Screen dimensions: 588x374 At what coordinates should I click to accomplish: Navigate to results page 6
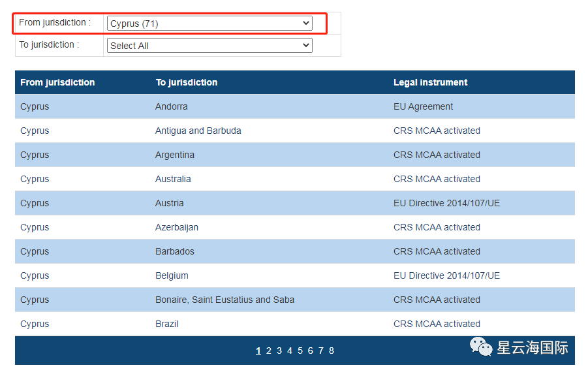(310, 351)
